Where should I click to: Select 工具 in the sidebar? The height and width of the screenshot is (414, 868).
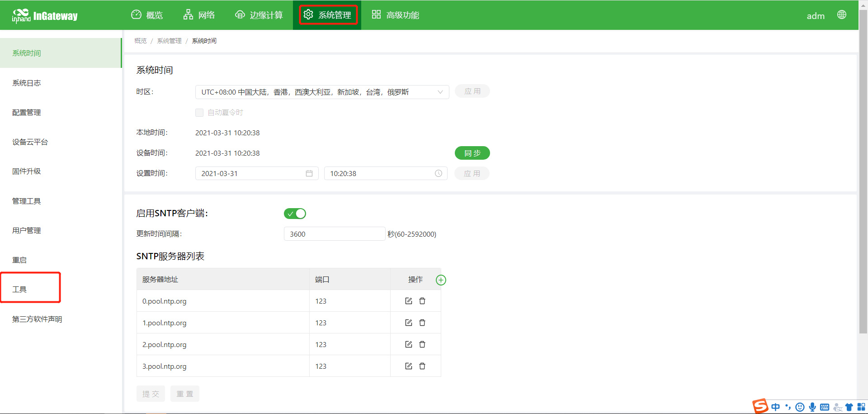20,289
